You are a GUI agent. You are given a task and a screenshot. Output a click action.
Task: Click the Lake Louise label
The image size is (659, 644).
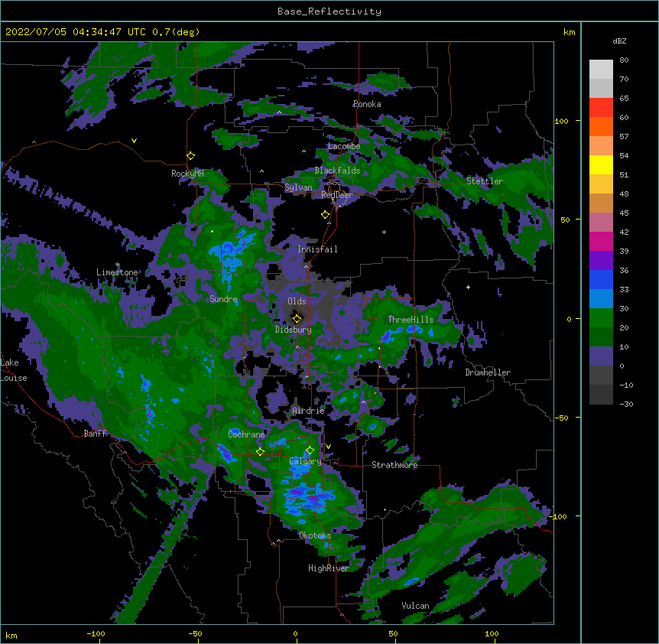point(14,370)
